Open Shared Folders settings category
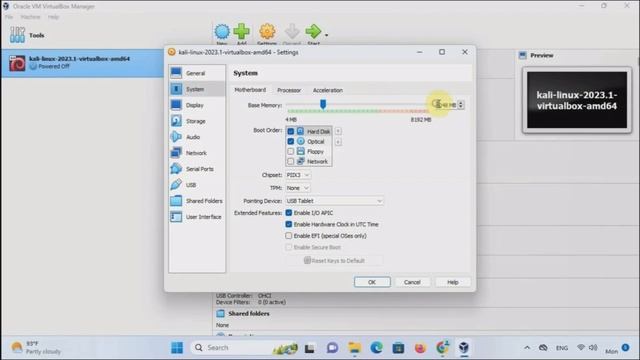Image resolution: width=640 pixels, height=360 pixels. click(x=197, y=201)
